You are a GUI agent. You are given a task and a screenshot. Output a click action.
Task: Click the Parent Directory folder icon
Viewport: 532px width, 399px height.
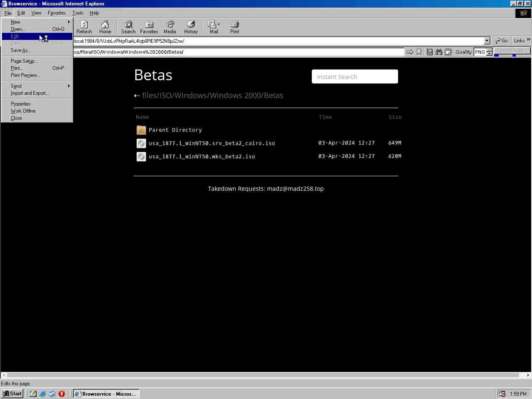[141, 130]
